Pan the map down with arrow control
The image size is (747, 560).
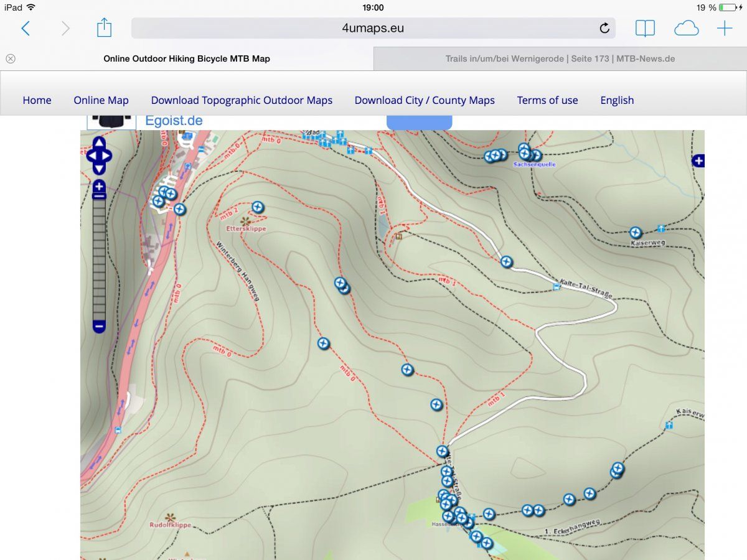coord(99,168)
